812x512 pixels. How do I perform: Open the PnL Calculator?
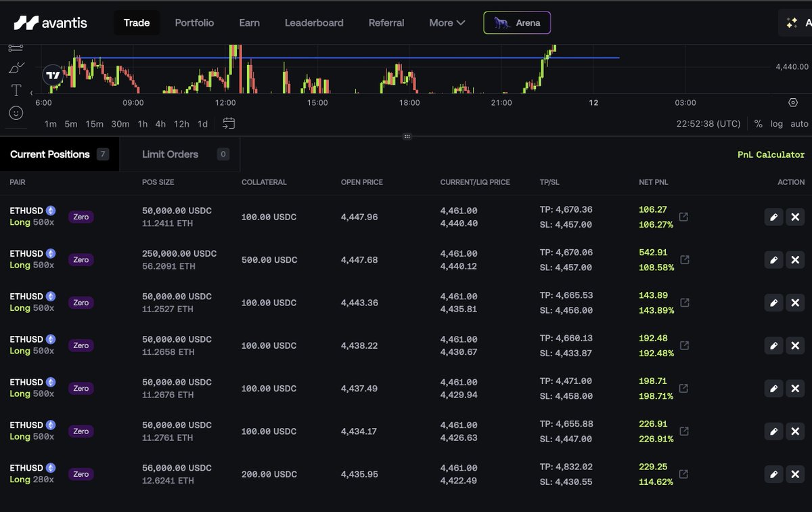[771, 154]
